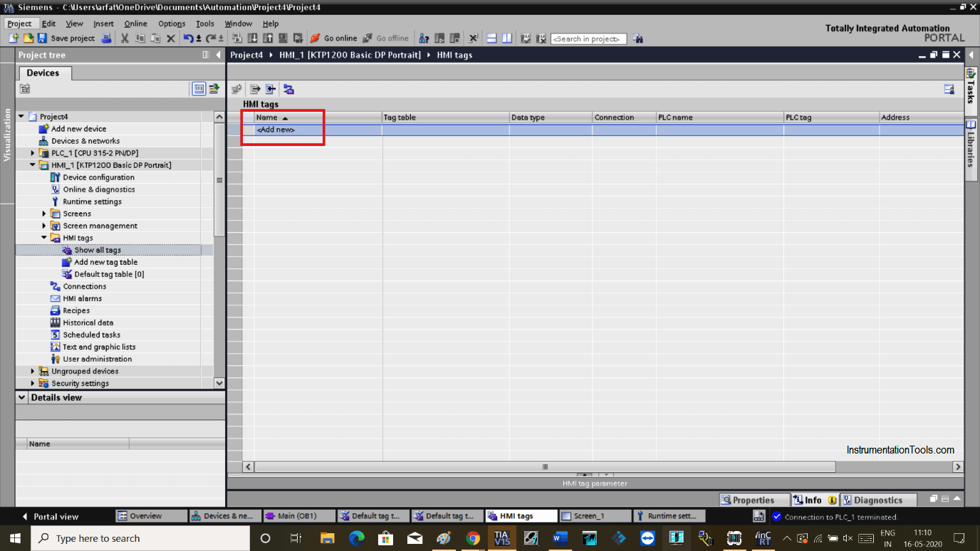The width and height of the screenshot is (980, 551).
Task: Click the Add new cell in Name column
Action: tap(318, 130)
